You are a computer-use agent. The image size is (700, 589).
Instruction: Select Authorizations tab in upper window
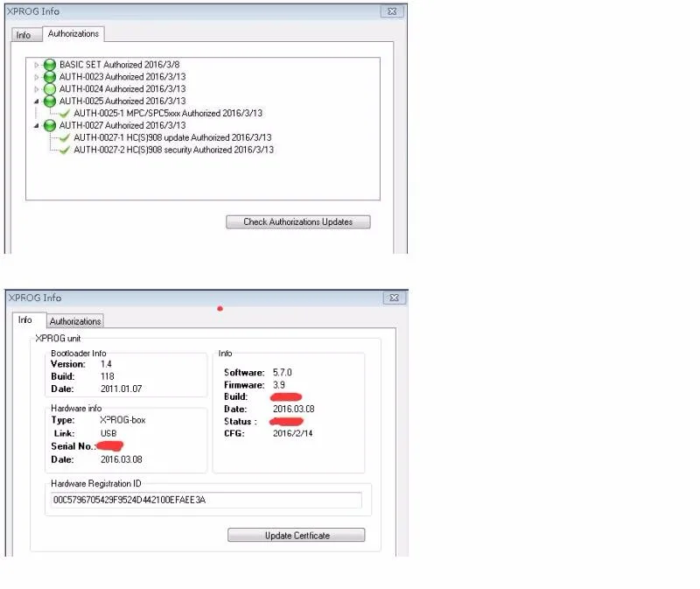[73, 33]
